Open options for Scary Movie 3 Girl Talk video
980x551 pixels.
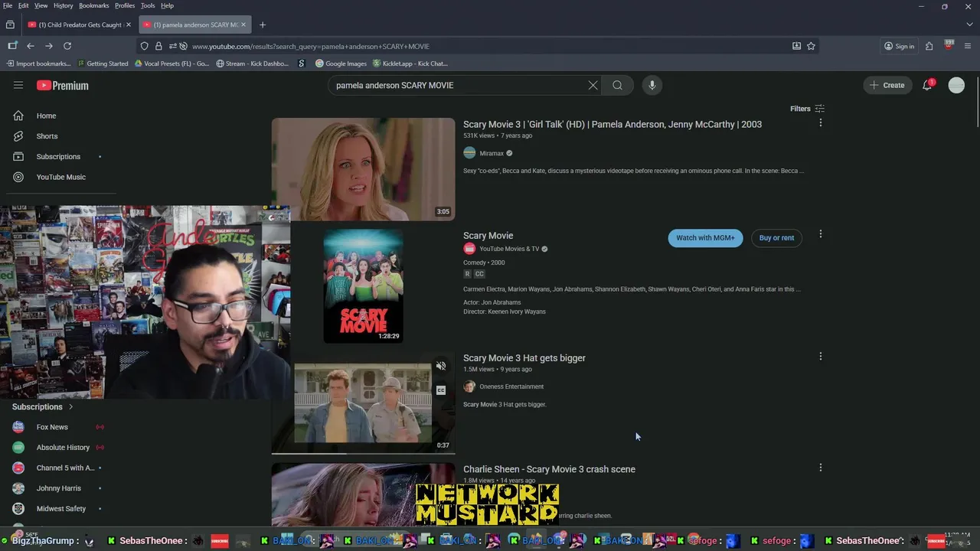(x=821, y=122)
